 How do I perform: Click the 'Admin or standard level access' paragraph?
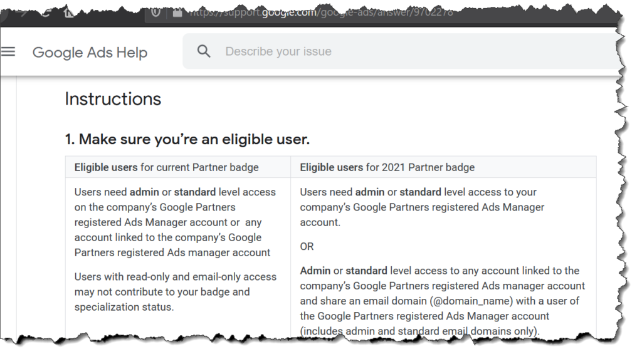pos(443,301)
